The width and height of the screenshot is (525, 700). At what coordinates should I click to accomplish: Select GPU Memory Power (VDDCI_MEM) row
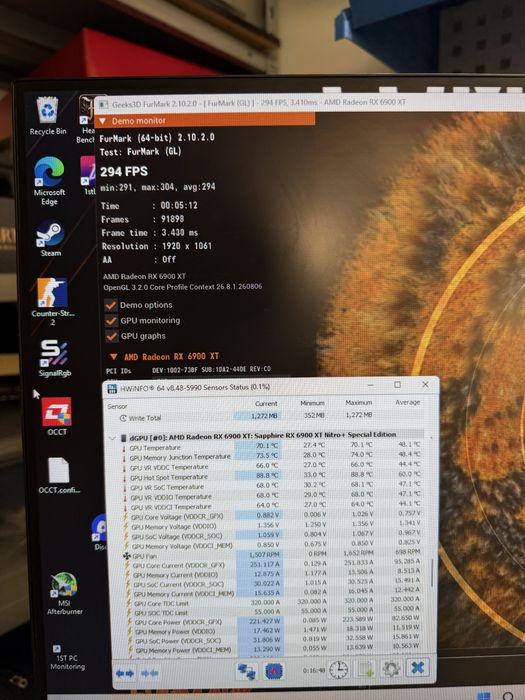(x=271, y=650)
